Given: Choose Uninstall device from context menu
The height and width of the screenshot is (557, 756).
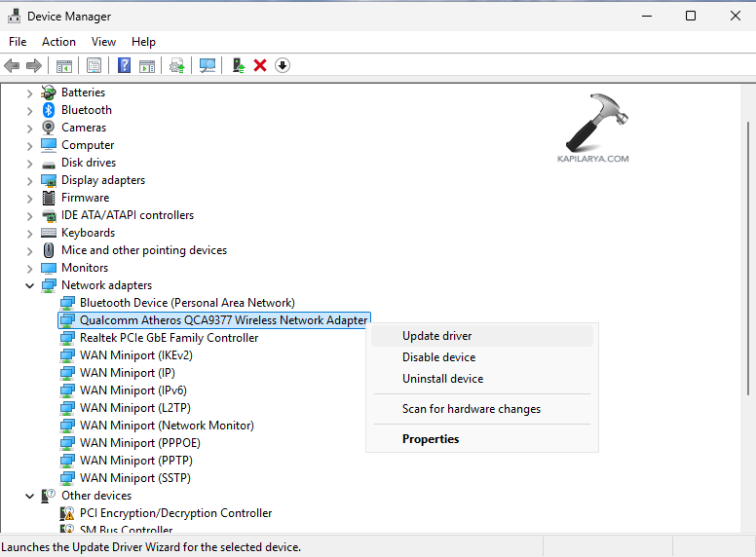Looking at the screenshot, I should pos(442,379).
